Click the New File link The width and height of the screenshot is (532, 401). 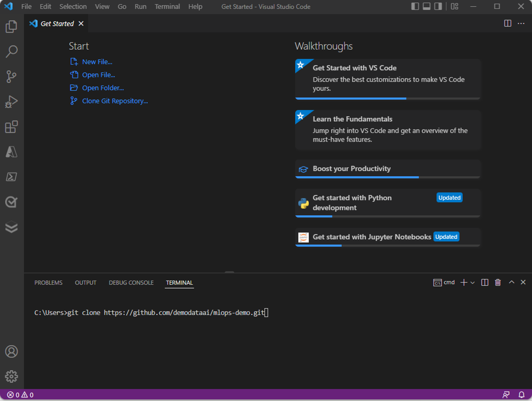(97, 62)
